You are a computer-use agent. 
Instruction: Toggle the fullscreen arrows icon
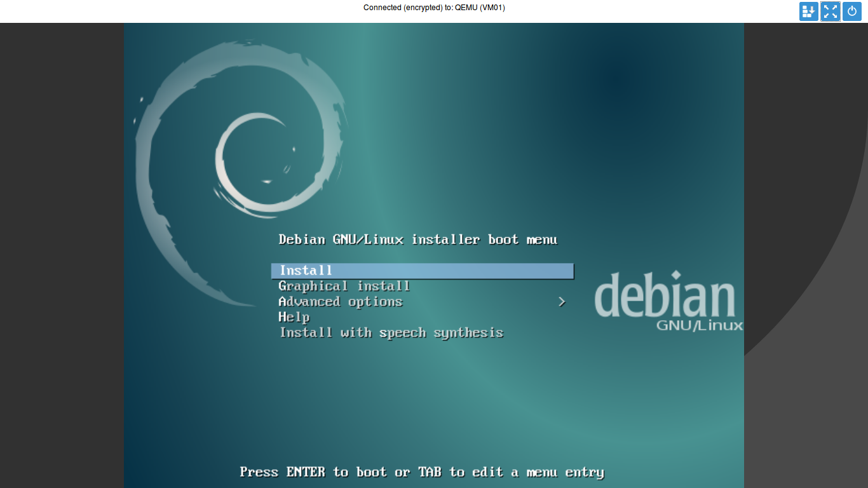click(831, 11)
